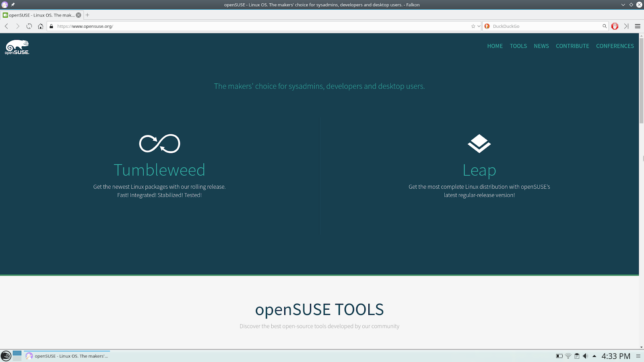Viewport: 644px width, 362px height.
Task: Click the openSUSE chameleon logo
Action: tap(17, 47)
